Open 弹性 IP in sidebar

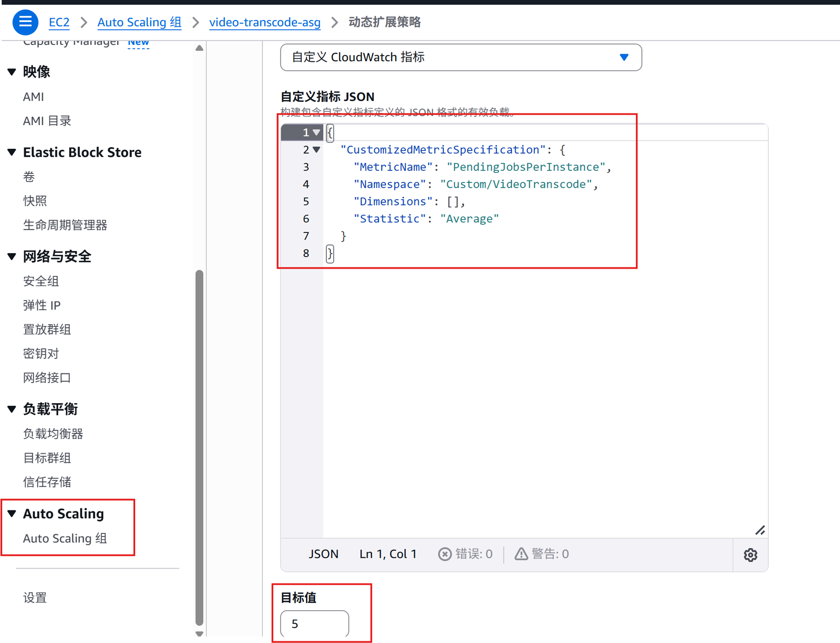tap(42, 305)
